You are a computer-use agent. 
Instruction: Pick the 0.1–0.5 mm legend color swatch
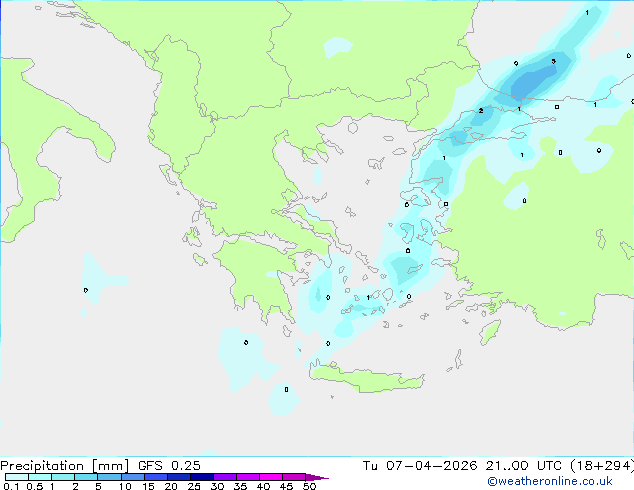17,477
